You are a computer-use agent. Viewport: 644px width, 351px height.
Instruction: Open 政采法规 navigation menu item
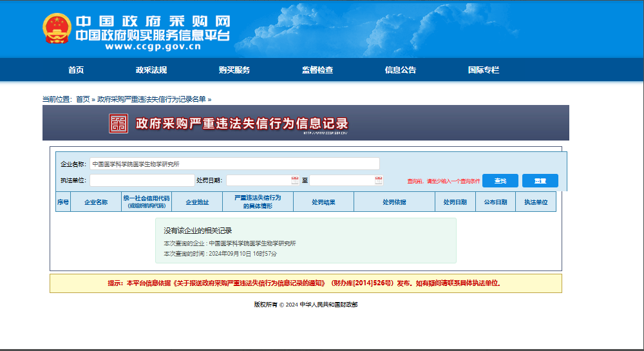[x=151, y=70]
